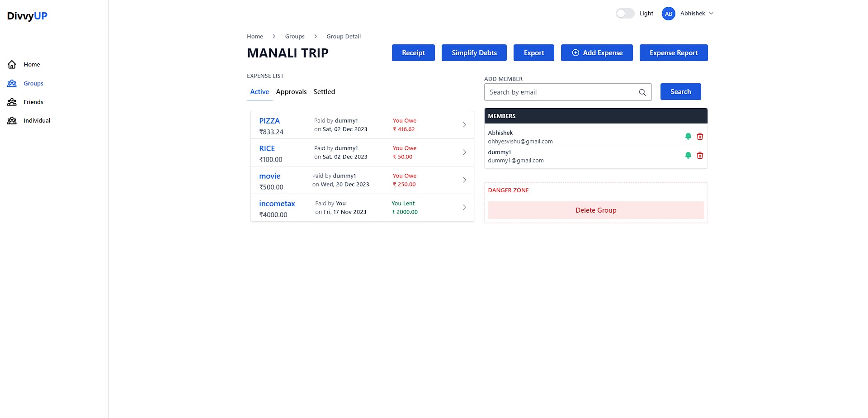The height and width of the screenshot is (418, 868).
Task: Click the ₹ 250.00 owed amount
Action: pyautogui.click(x=404, y=185)
